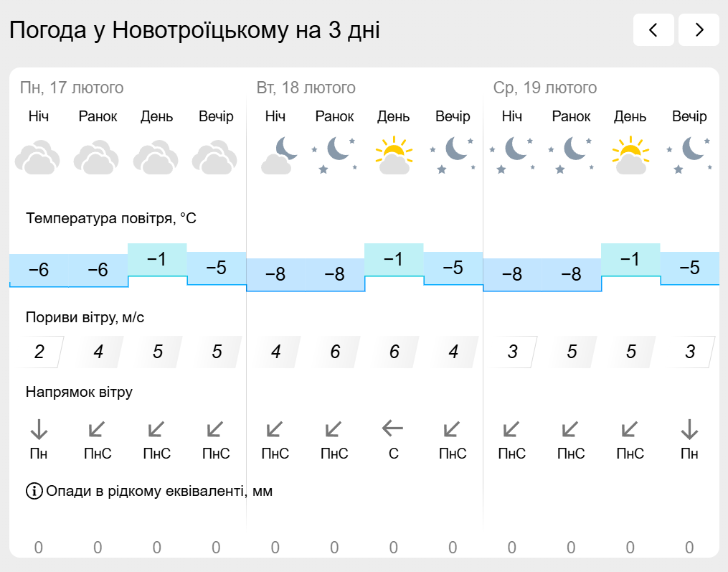Select Wednesday daytime sun with cloud icon
Viewport: 728px width, 572px height.
[x=630, y=155]
